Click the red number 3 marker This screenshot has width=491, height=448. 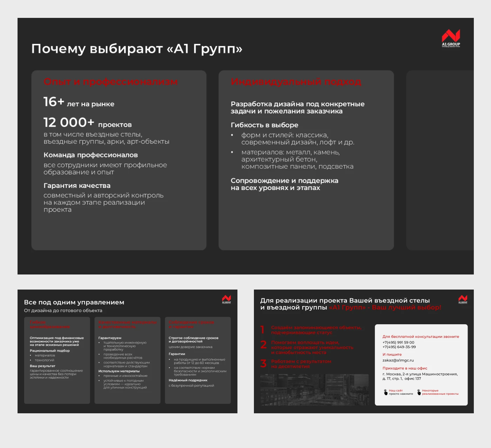pyautogui.click(x=263, y=364)
